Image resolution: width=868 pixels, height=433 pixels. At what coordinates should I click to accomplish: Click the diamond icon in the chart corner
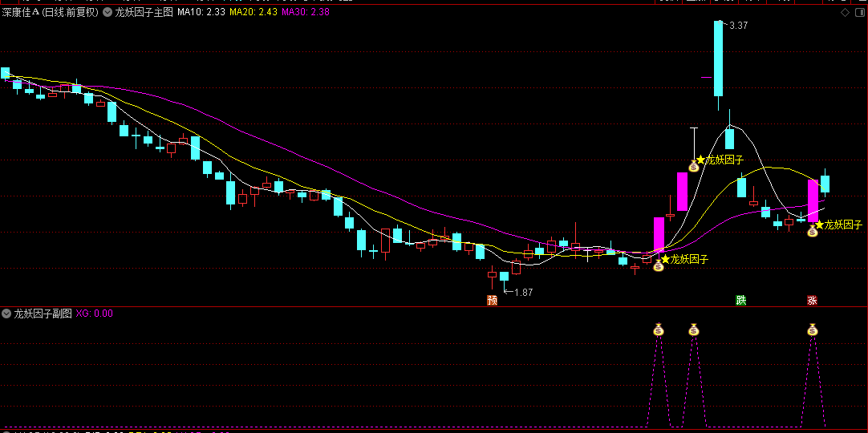[846, 13]
